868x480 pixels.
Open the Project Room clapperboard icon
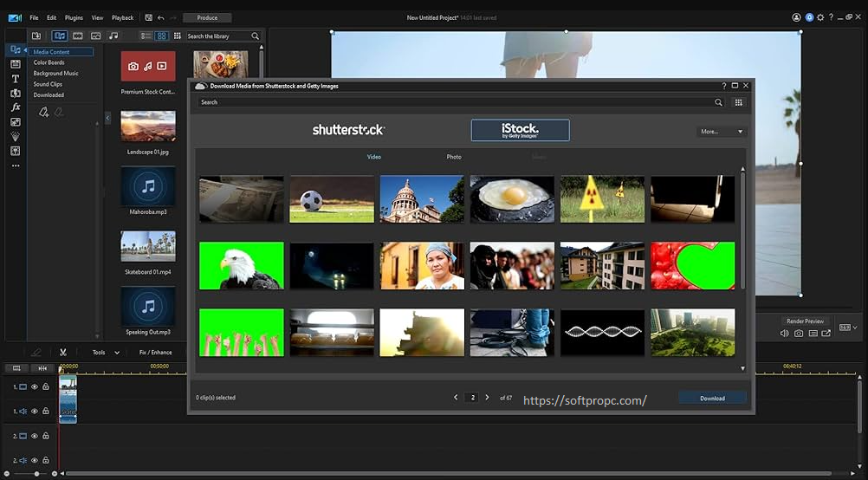tap(16, 64)
